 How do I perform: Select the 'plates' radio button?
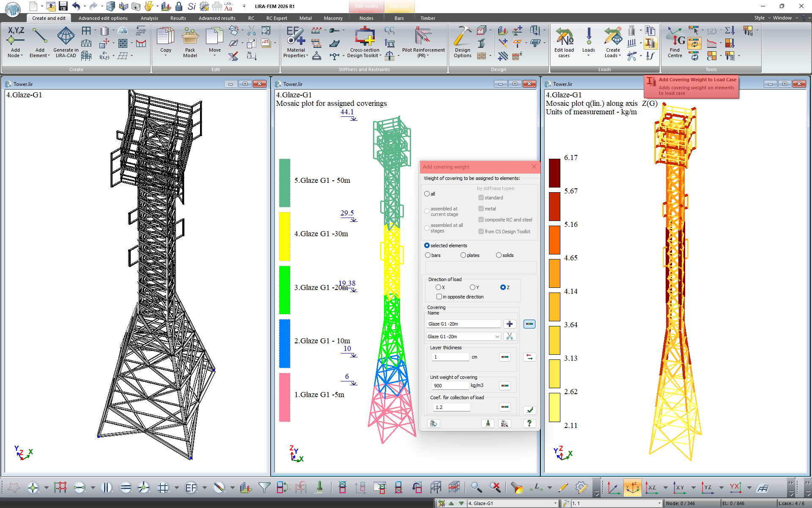470,255
